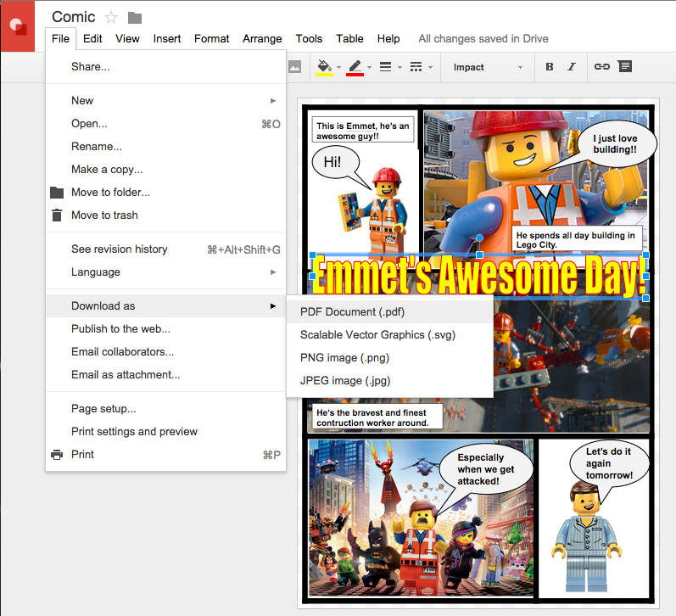Click the I just love building!! speech bubble

coord(615,143)
